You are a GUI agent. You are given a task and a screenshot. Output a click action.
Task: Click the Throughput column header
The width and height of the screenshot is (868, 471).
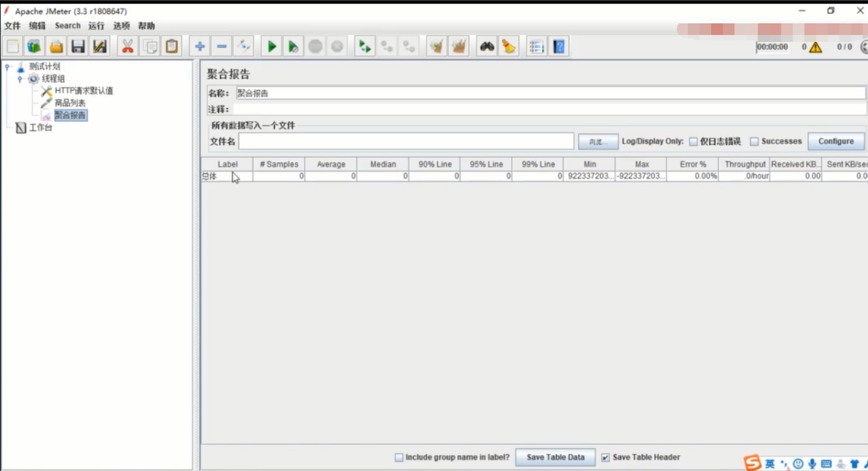[744, 164]
